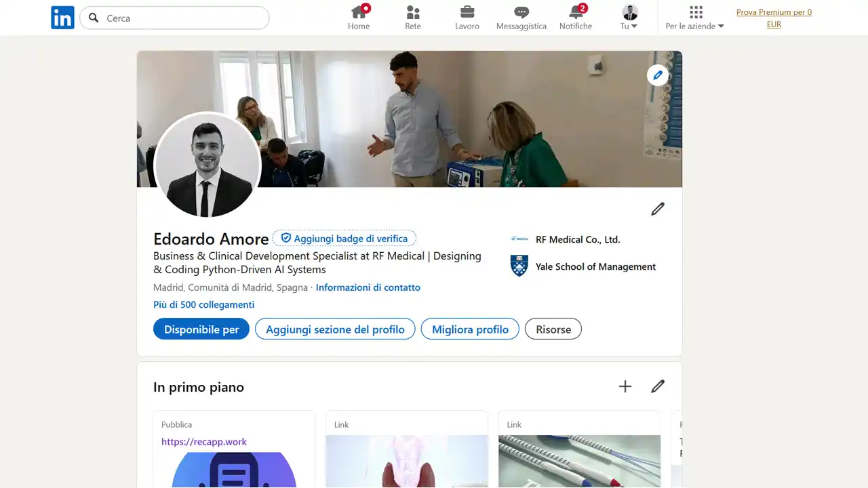The image size is (868, 488).
Task: Edit the cover photo via pencil icon
Action: point(657,75)
